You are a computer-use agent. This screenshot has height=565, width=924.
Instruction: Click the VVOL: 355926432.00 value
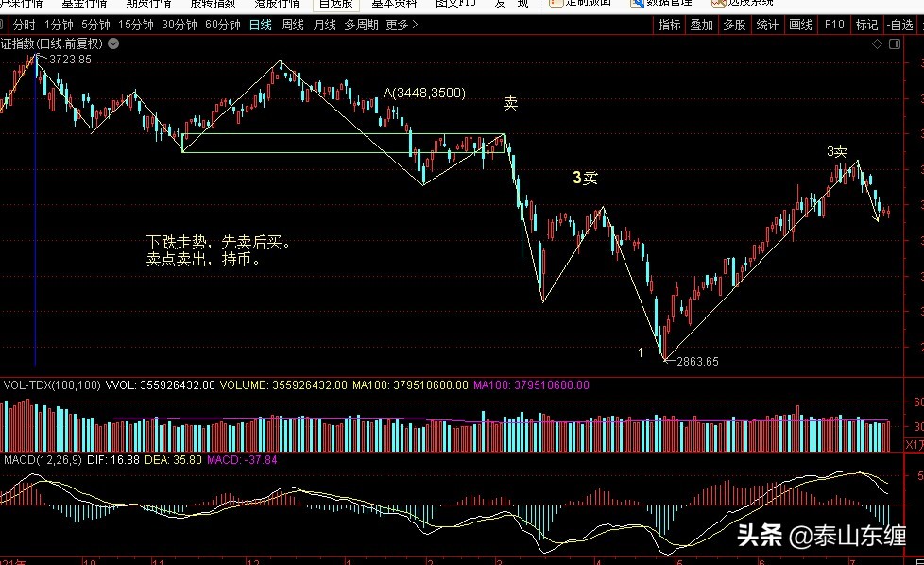[161, 385]
